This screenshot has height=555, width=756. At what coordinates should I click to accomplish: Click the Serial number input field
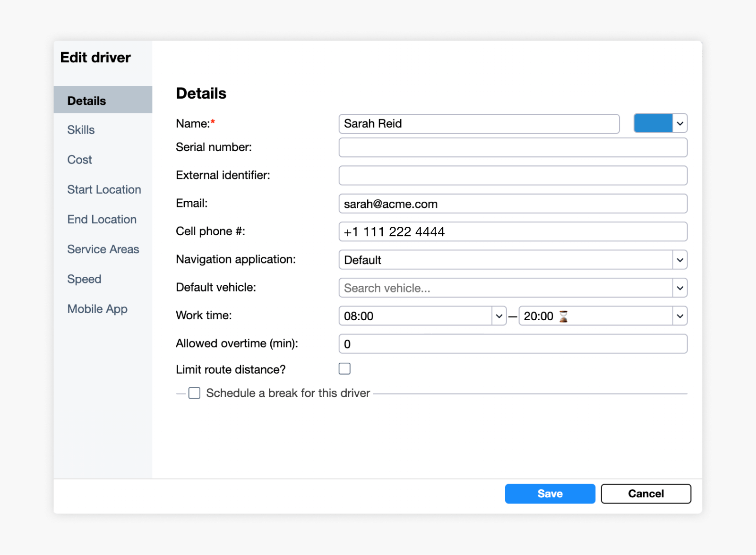point(513,147)
